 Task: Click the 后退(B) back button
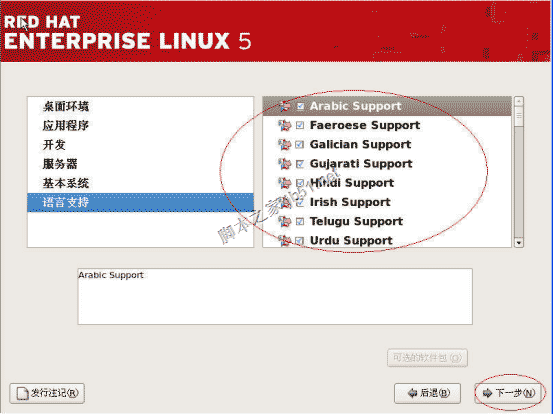pyautogui.click(x=427, y=393)
